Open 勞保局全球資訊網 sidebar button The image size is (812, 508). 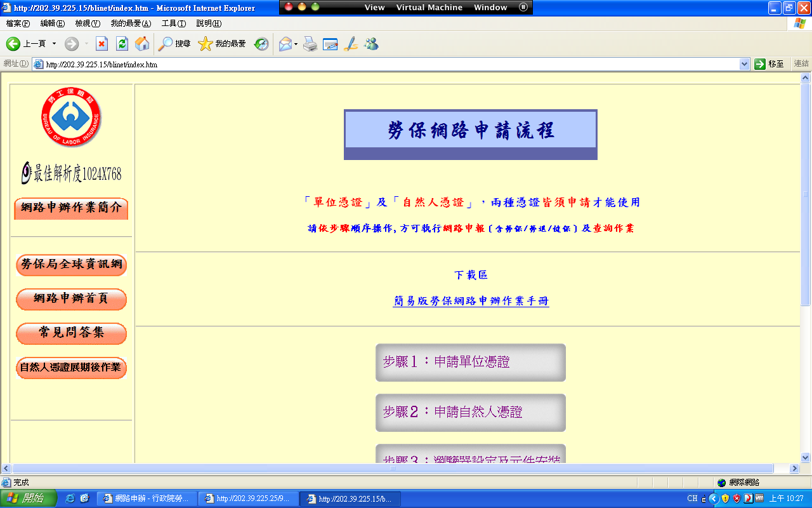71,265
